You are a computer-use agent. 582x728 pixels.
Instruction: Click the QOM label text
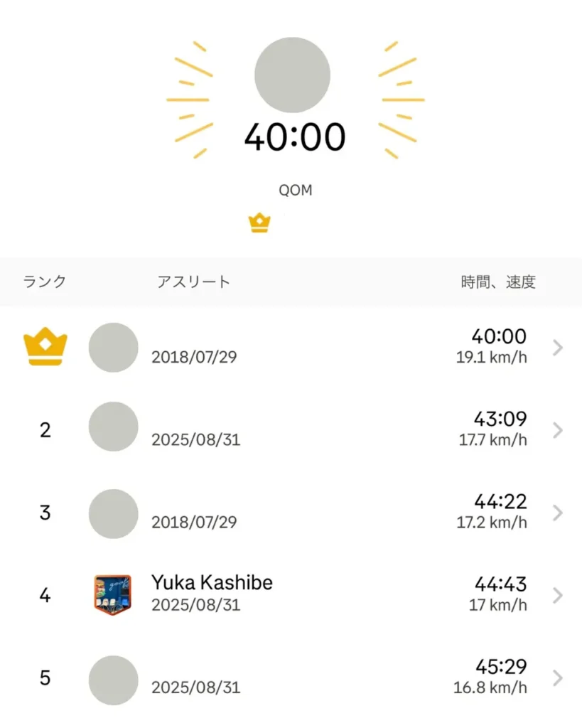[x=295, y=191]
